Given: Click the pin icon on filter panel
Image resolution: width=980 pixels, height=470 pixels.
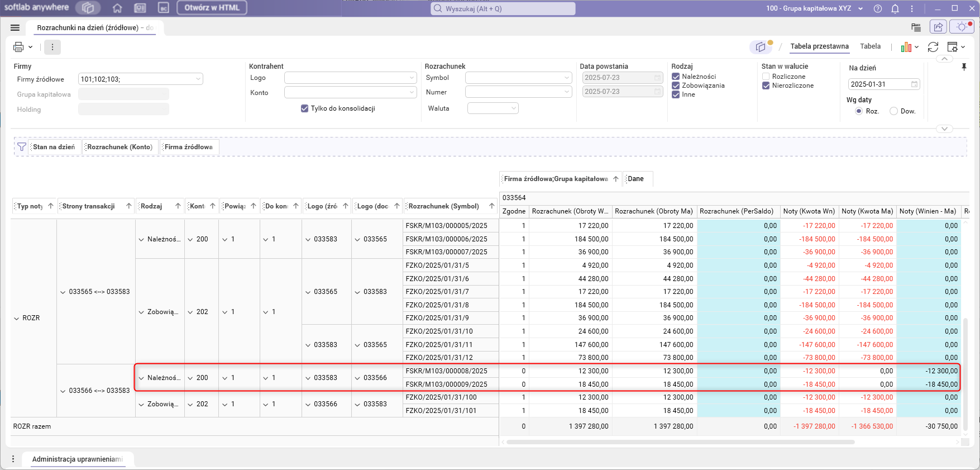Looking at the screenshot, I should (x=964, y=67).
